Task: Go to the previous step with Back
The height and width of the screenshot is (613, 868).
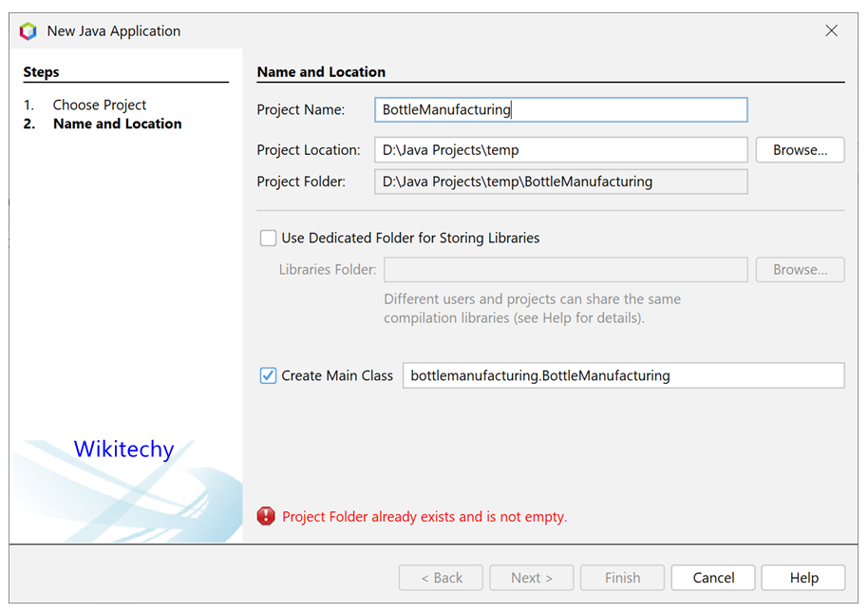Action: [x=441, y=578]
